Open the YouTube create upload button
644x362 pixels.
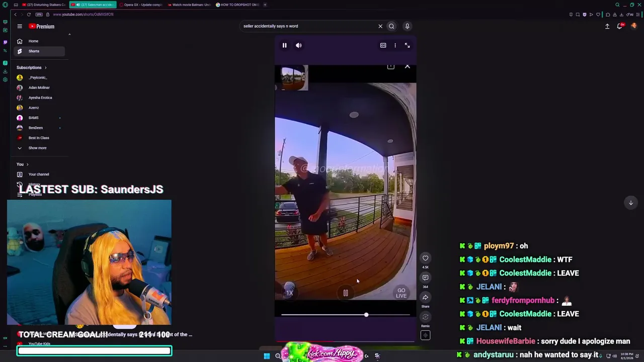pos(607,26)
